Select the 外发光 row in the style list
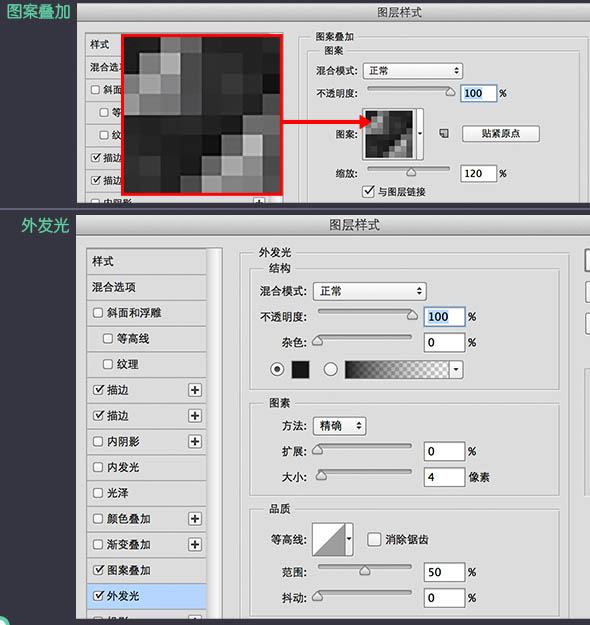This screenshot has width=590, height=625. click(x=147, y=596)
